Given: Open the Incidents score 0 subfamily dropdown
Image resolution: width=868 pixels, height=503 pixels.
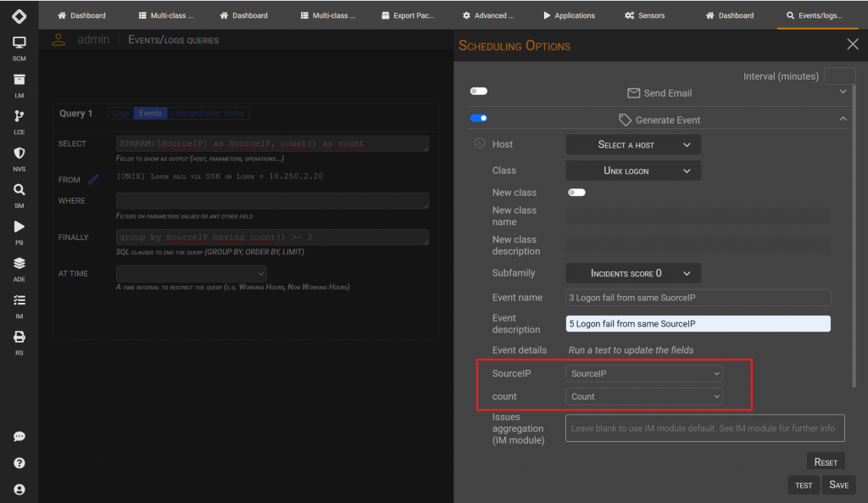Looking at the screenshot, I should click(632, 273).
